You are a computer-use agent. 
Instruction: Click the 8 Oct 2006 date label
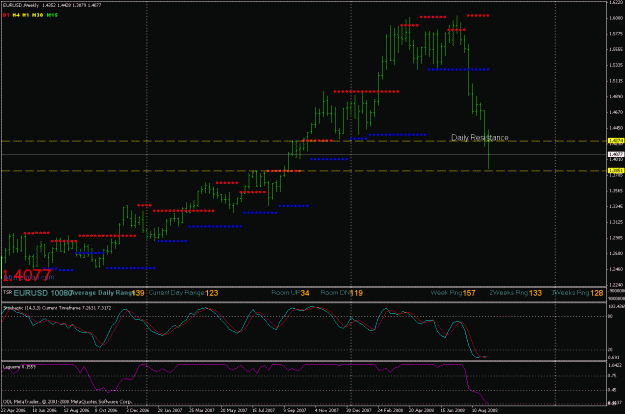[106, 410]
